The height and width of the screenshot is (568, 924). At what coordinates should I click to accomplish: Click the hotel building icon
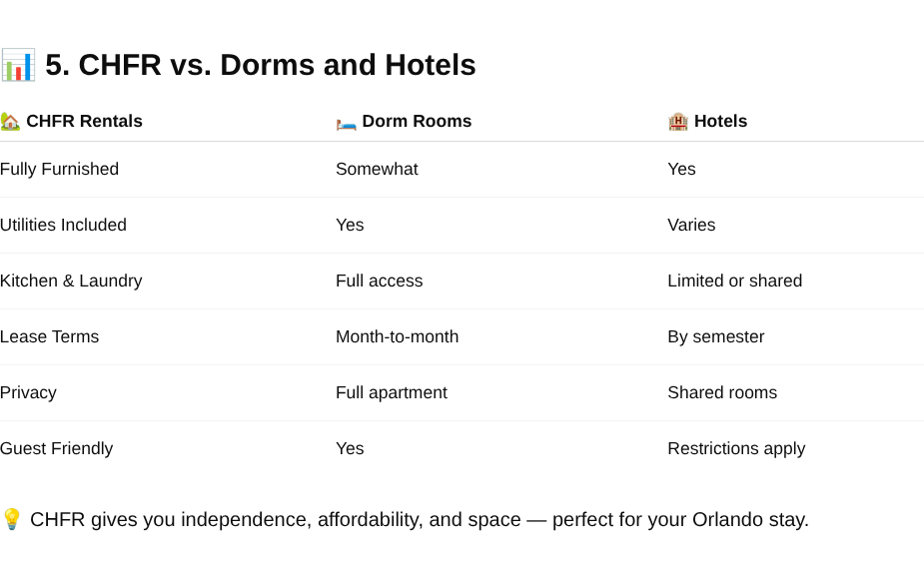click(x=678, y=121)
